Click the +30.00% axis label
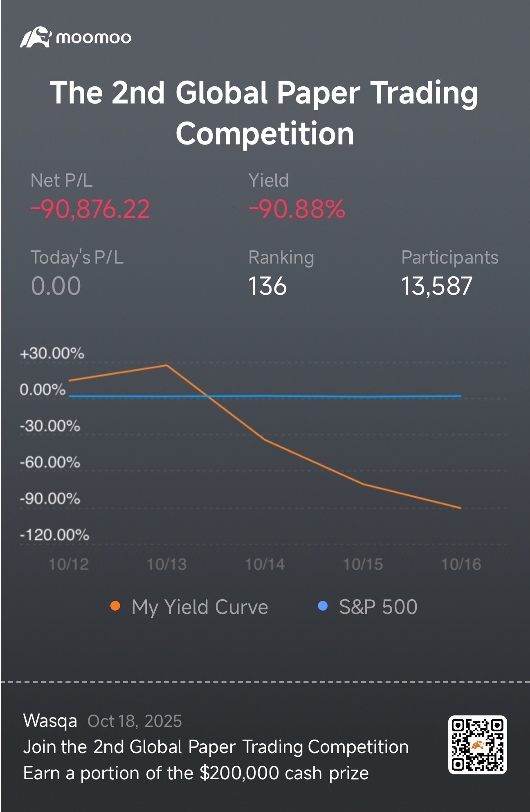 (52, 353)
